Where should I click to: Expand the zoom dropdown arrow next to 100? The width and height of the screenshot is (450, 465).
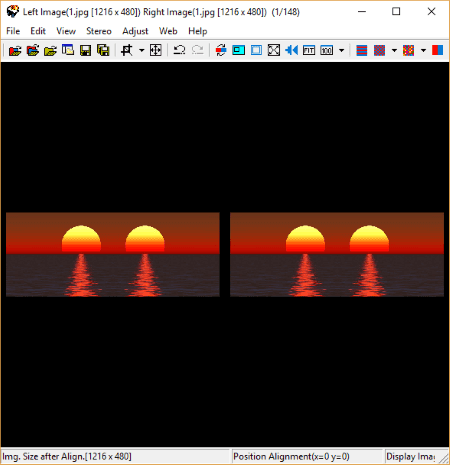point(341,50)
